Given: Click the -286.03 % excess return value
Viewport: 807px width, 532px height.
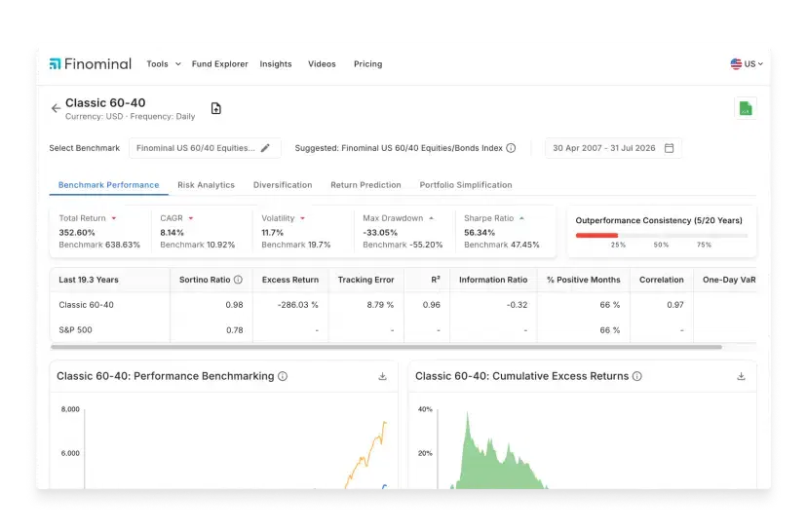Looking at the screenshot, I should click(x=297, y=305).
